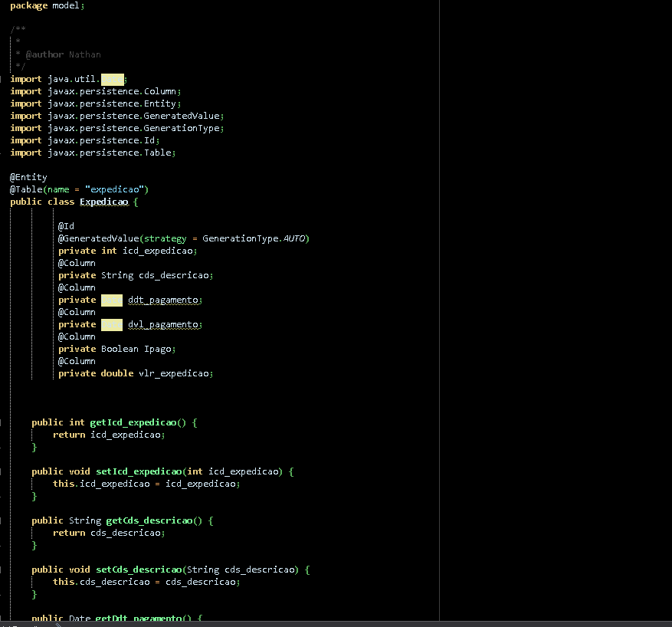The height and width of the screenshot is (627, 672).
Task: Click the underlined ddt_pagamento field name
Action: point(164,300)
